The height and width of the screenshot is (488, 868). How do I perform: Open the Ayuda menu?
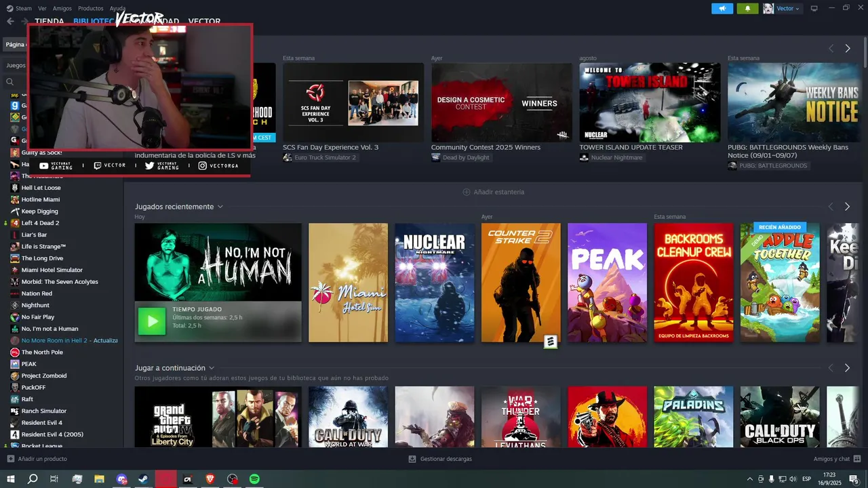point(117,8)
